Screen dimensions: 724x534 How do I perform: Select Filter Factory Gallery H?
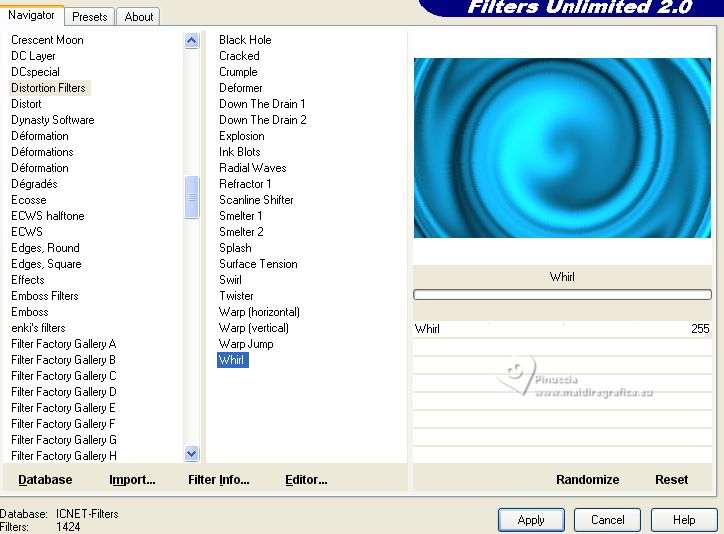(64, 456)
